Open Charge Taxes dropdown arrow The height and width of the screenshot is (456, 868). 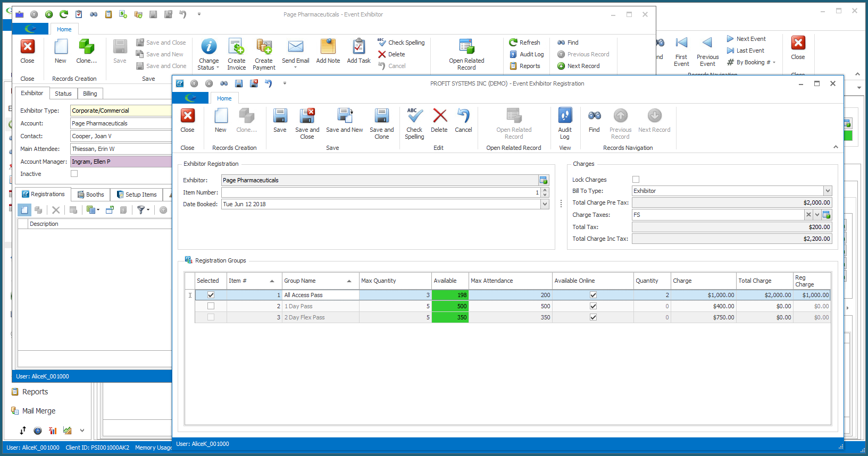pos(817,215)
